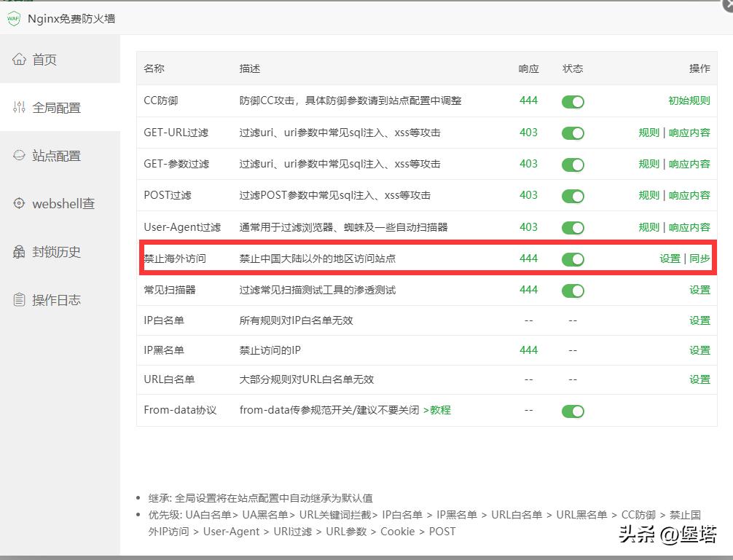Click 规则 link for GET-URL过滤
This screenshot has width=733, height=560.
[x=648, y=133]
